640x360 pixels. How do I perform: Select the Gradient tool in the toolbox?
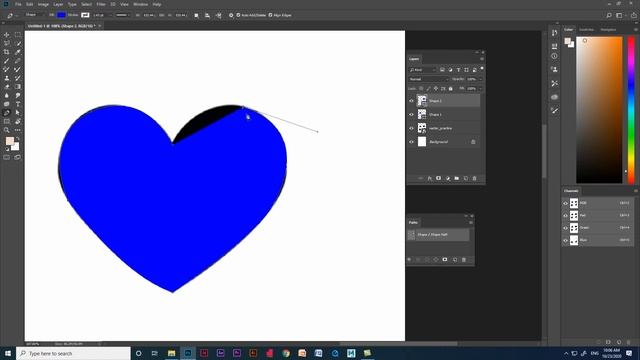click(x=18, y=87)
